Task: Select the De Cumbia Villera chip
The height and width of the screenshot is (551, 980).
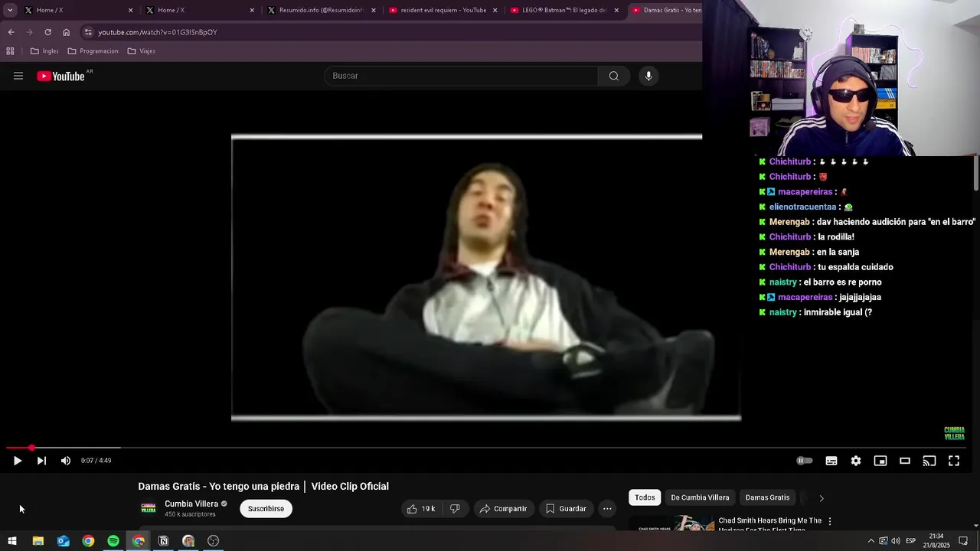Action: tap(700, 497)
